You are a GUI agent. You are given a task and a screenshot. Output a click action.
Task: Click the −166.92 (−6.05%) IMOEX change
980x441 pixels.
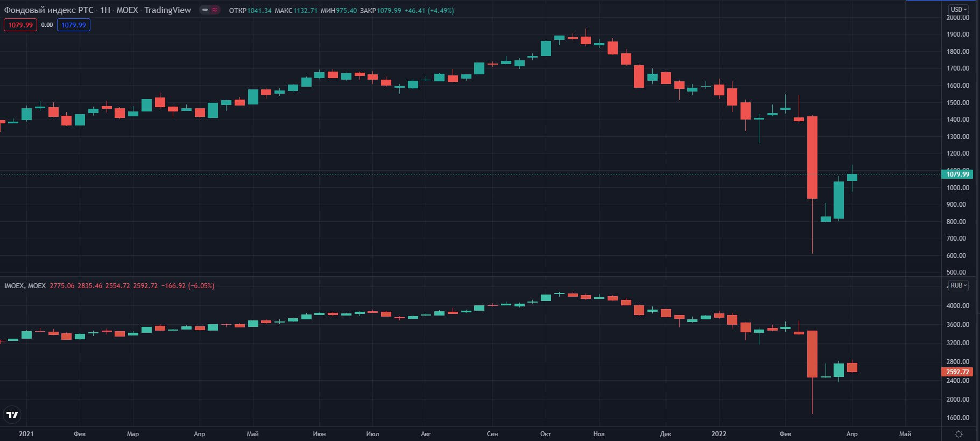click(x=188, y=285)
